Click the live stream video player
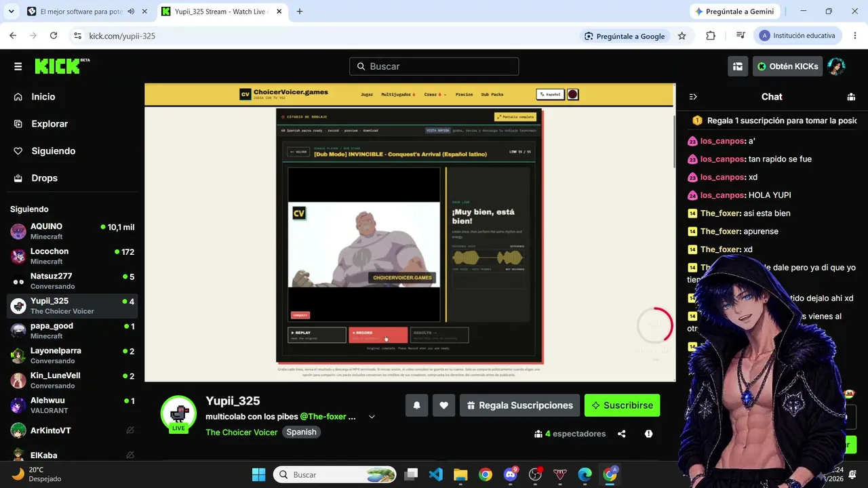Image resolution: width=868 pixels, height=488 pixels. click(x=410, y=232)
